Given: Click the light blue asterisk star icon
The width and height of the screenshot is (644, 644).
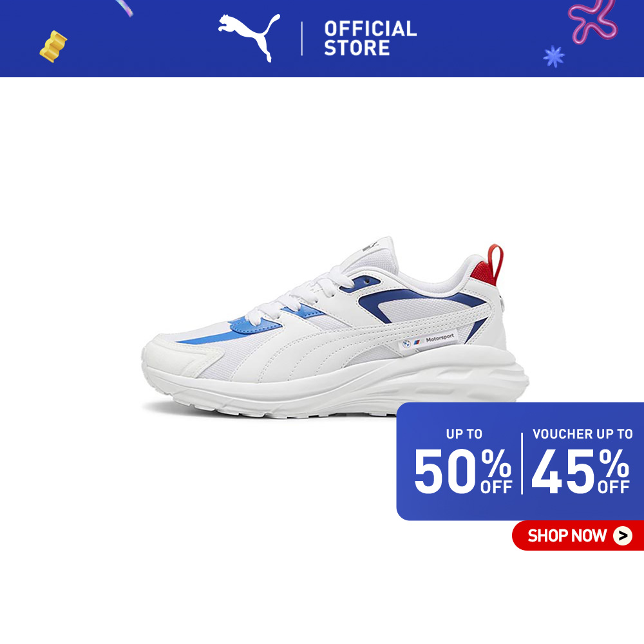Looking at the screenshot, I should click(x=554, y=56).
